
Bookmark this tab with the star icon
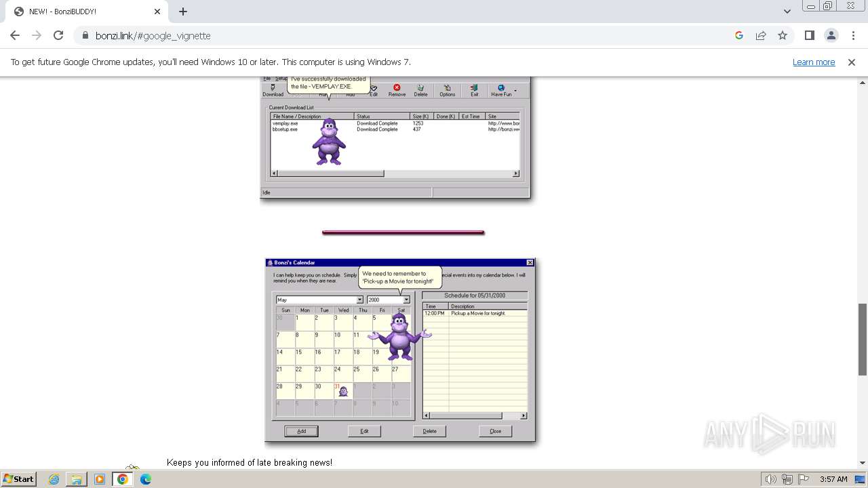point(783,36)
